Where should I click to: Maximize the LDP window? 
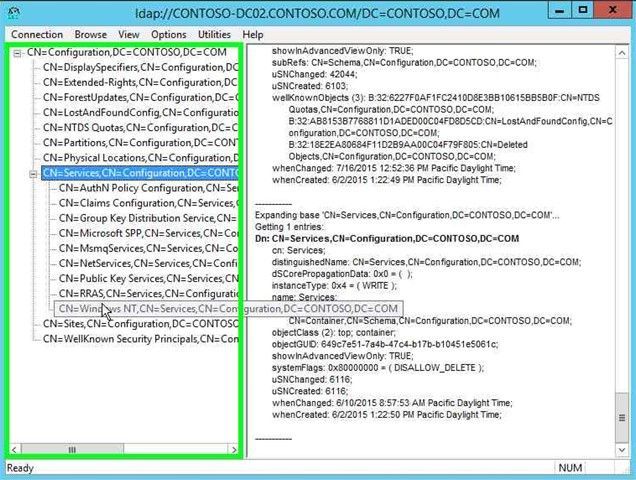click(x=583, y=10)
